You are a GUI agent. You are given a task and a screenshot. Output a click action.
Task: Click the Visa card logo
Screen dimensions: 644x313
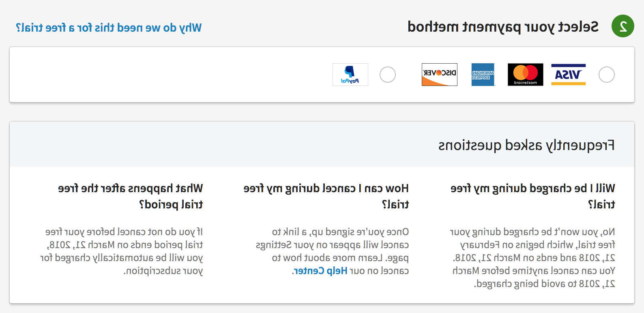(x=568, y=75)
